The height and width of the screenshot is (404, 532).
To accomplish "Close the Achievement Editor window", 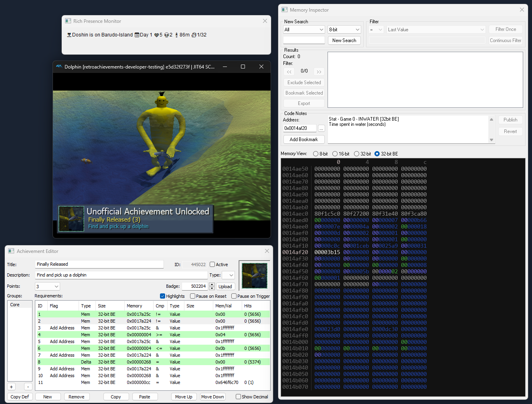I will tap(267, 251).
